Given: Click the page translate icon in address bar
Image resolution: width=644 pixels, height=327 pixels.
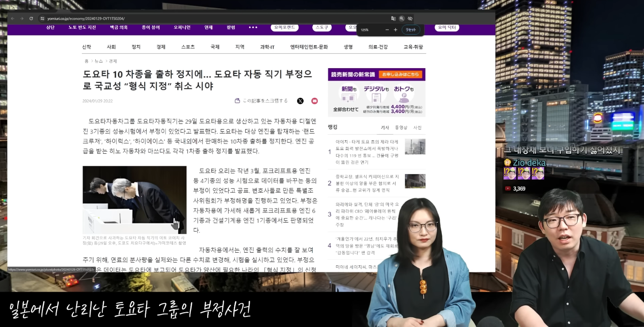Looking at the screenshot, I should 393,18.
